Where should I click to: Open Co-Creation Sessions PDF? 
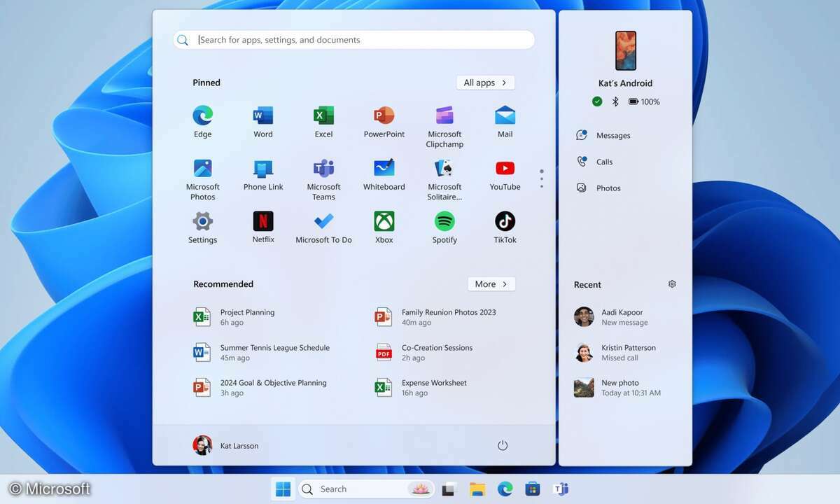click(423, 352)
